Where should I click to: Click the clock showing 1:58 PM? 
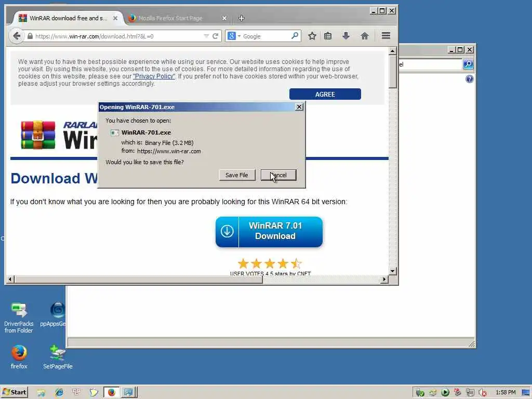tap(505, 393)
